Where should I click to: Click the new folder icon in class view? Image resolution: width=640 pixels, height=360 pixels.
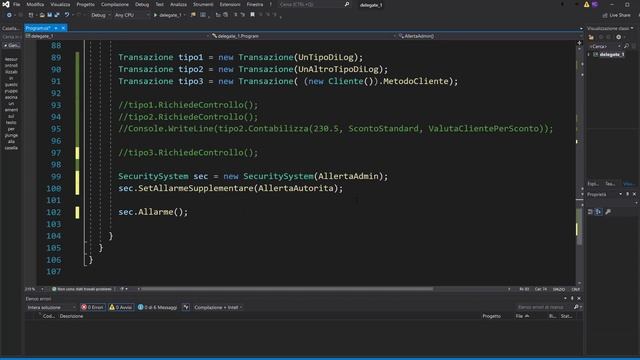[591, 37]
